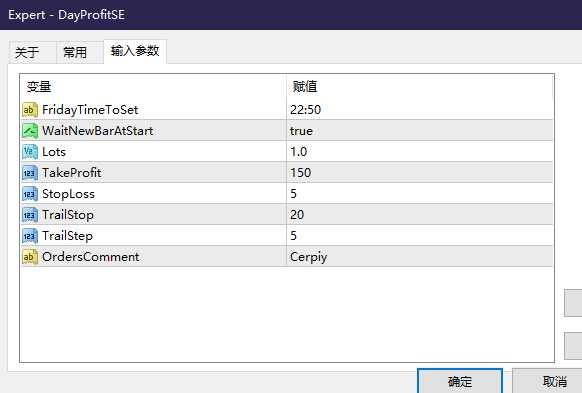Confirm with the 确定 button

(x=460, y=381)
